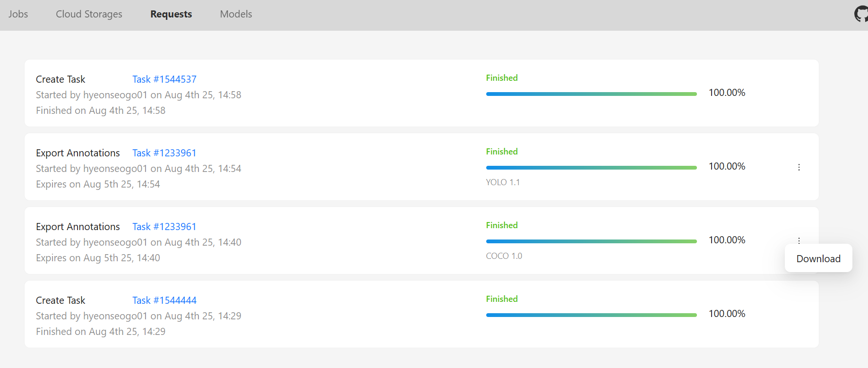
Task: Open Task #1544444 link
Action: (164, 300)
